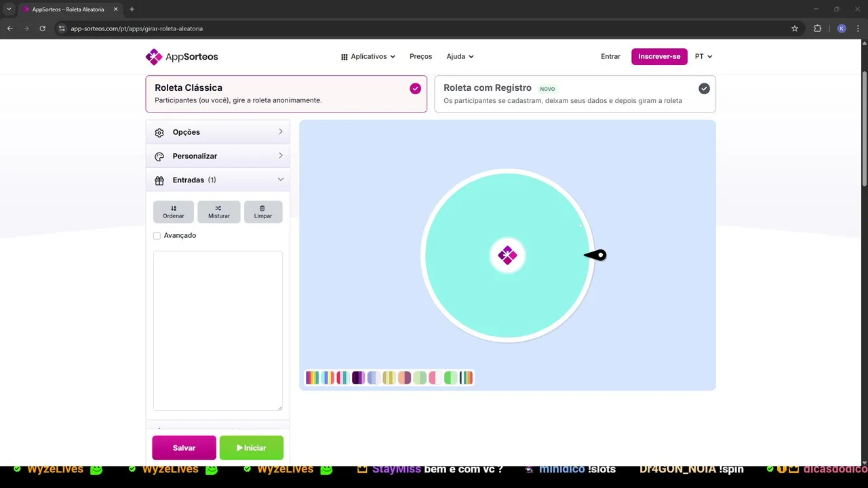868x488 pixels.
Task: Click the black wheel pointer marker
Action: click(x=595, y=256)
